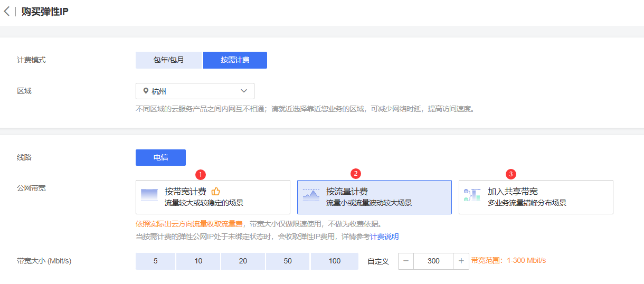Select 按需计费 billing mode
This screenshot has width=644, height=284.
235,60
